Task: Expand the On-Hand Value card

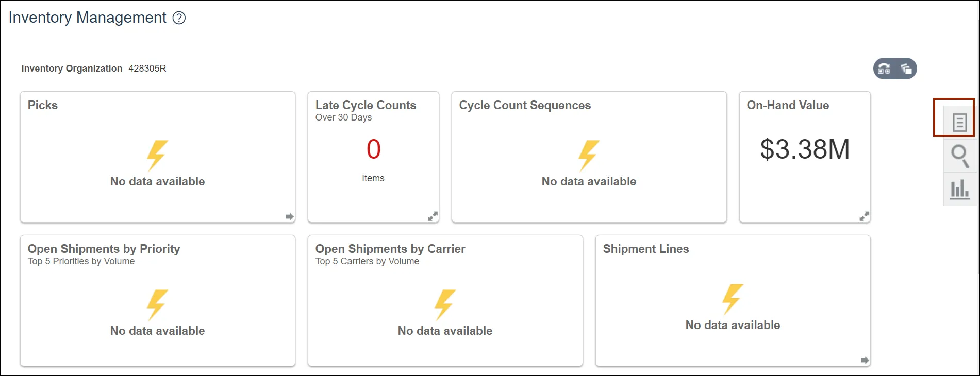Action: pyautogui.click(x=865, y=216)
